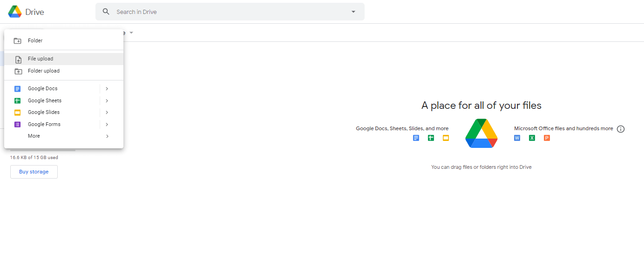Select Folder upload menu entry
Viewport: 644px width, 253px height.
[x=64, y=71]
